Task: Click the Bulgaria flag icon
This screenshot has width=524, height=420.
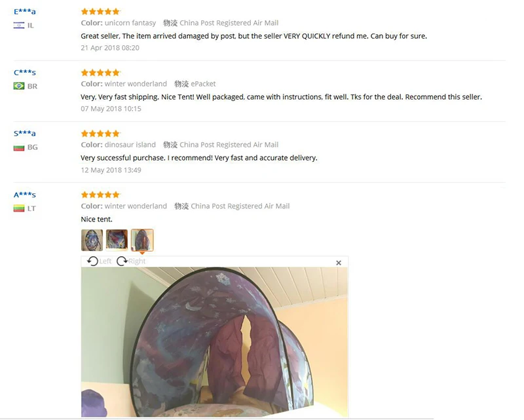Action: [19, 147]
